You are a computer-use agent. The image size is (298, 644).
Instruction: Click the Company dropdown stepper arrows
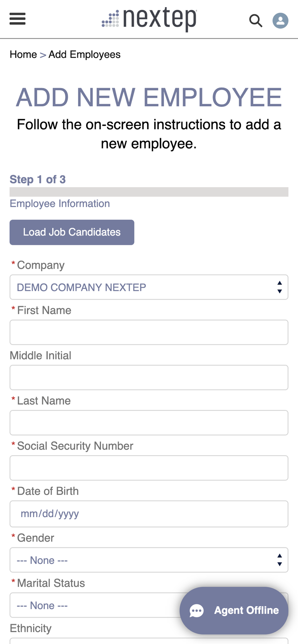click(280, 287)
